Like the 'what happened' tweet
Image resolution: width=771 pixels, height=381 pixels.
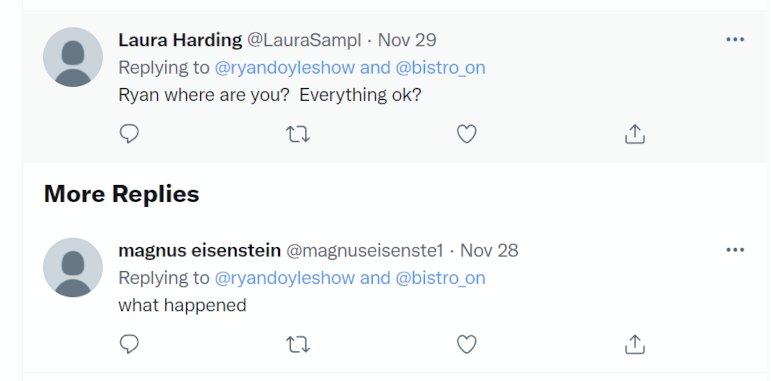click(x=467, y=344)
